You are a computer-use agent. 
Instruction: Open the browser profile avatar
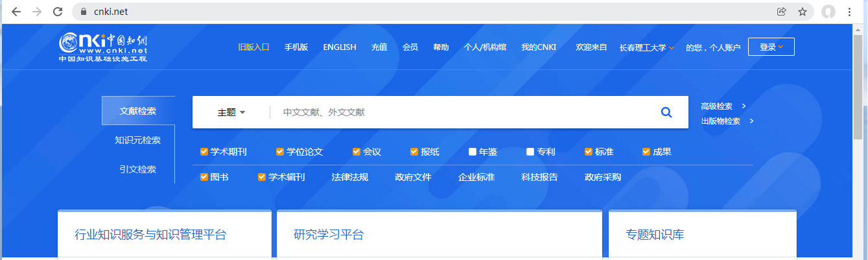pos(828,12)
